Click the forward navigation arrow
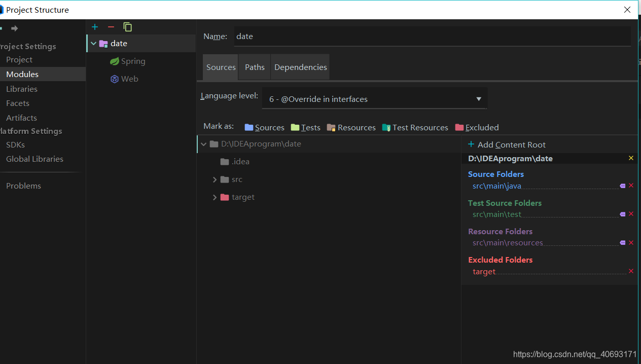The image size is (641, 364). click(15, 28)
